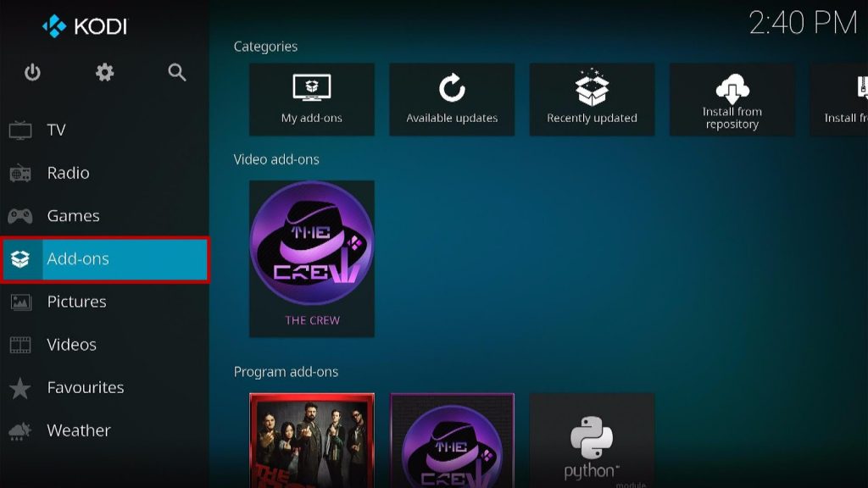Image resolution: width=868 pixels, height=488 pixels.
Task: Select Install from repository tile
Action: (x=732, y=100)
